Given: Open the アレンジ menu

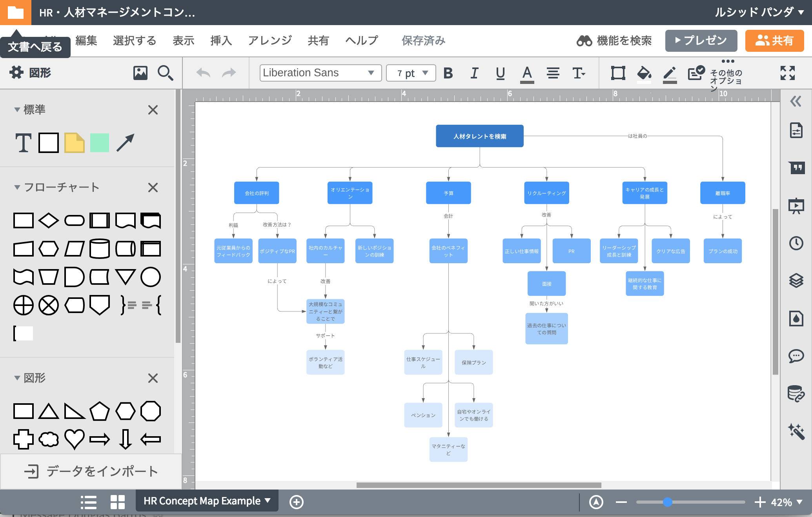Looking at the screenshot, I should click(x=270, y=40).
